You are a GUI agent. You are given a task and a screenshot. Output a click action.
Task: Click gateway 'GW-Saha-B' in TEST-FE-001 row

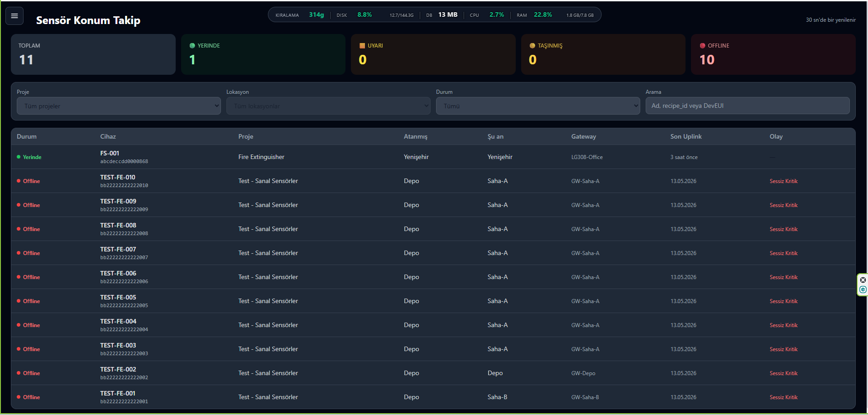(x=585, y=397)
